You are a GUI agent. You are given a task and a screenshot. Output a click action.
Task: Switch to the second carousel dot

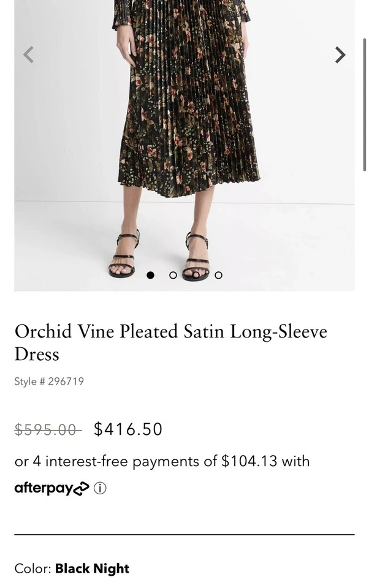tap(173, 275)
